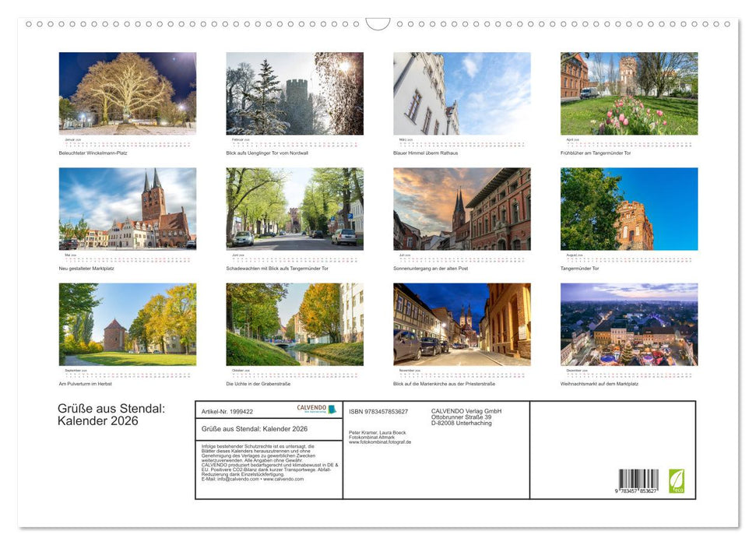Open the September Pulverturm autumn photo
Image resolution: width=756 pixels, height=545 pixels.
(x=127, y=325)
